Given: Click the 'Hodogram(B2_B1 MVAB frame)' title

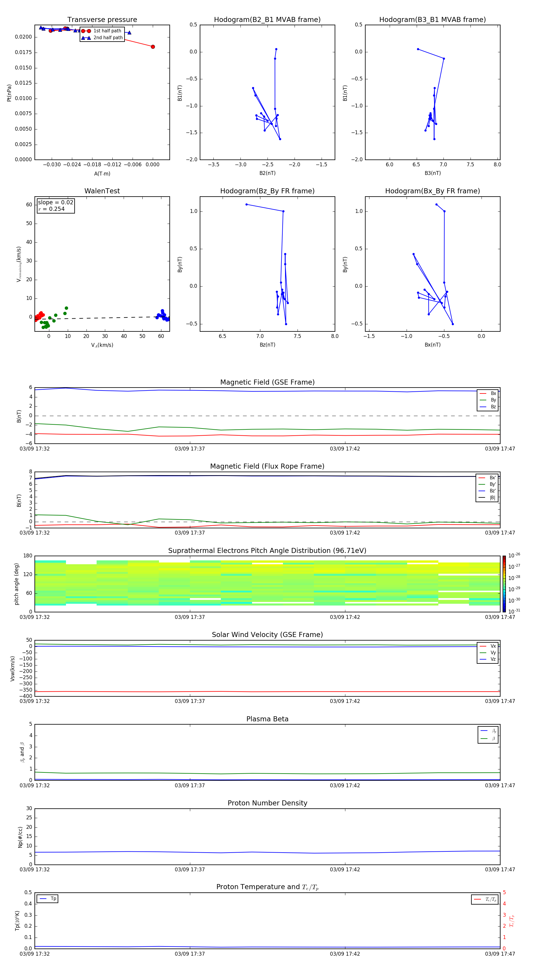Looking at the screenshot, I should (267, 20).
